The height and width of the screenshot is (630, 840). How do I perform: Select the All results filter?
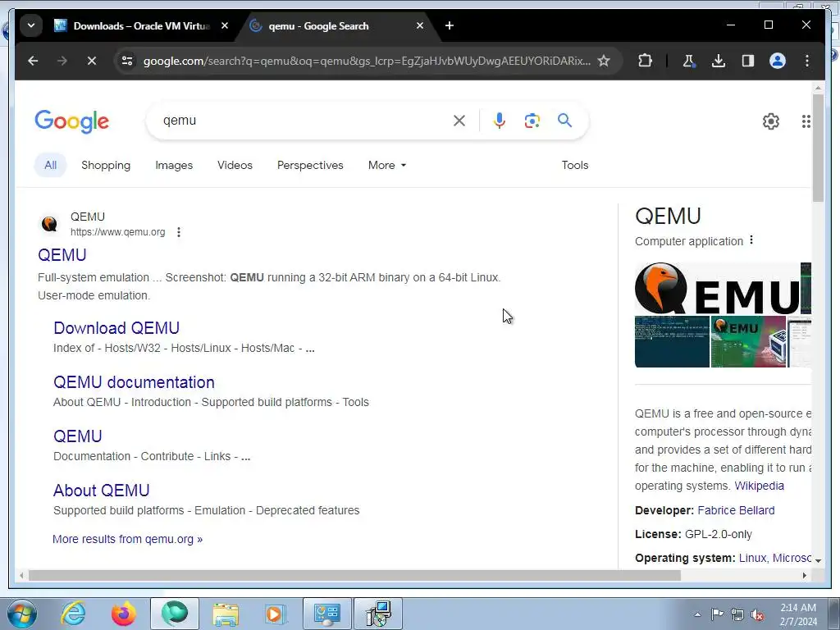tap(50, 165)
